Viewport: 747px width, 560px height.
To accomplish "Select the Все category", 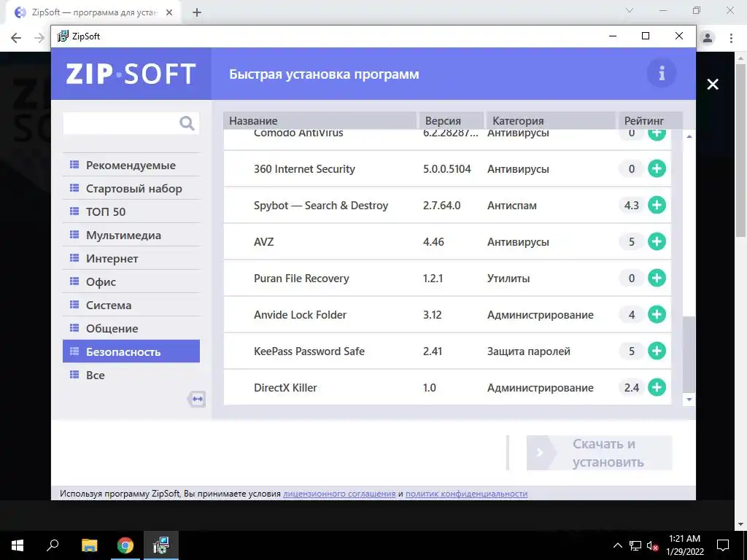I will 131,376.
